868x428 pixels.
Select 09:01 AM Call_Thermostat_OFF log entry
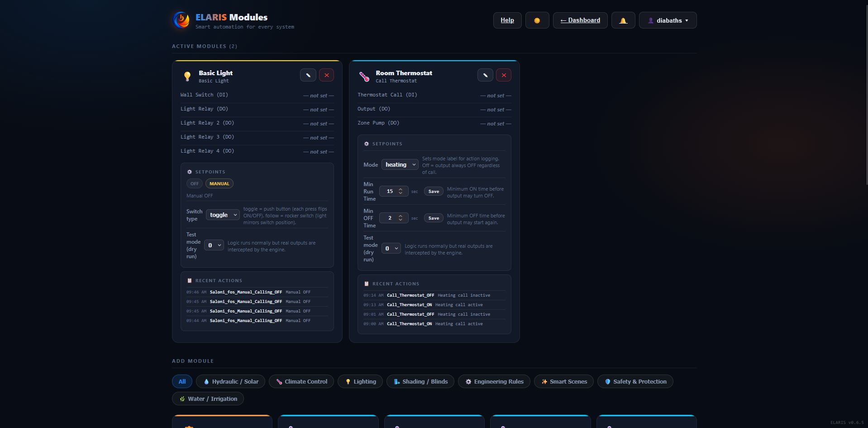click(434, 314)
